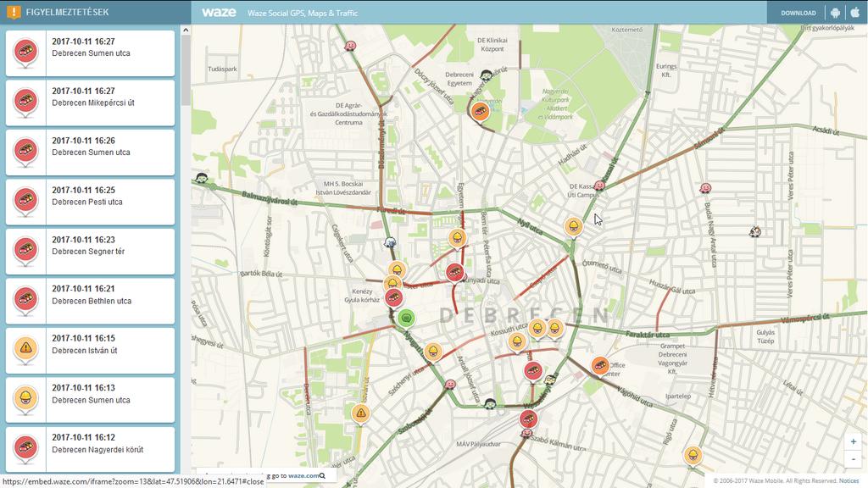The width and height of the screenshot is (868, 488).
Task: Open the 16:12 Debrecen Nagyerdei körút alert
Action: click(90, 449)
